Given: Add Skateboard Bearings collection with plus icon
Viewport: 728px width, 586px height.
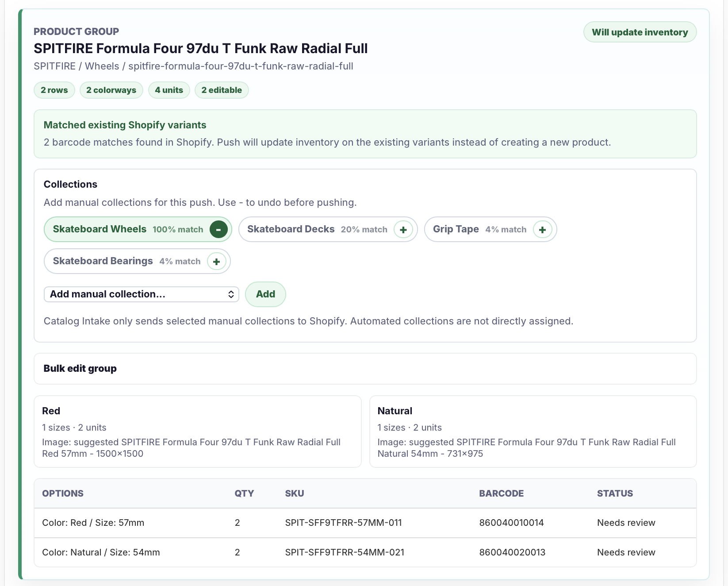Looking at the screenshot, I should pos(217,262).
